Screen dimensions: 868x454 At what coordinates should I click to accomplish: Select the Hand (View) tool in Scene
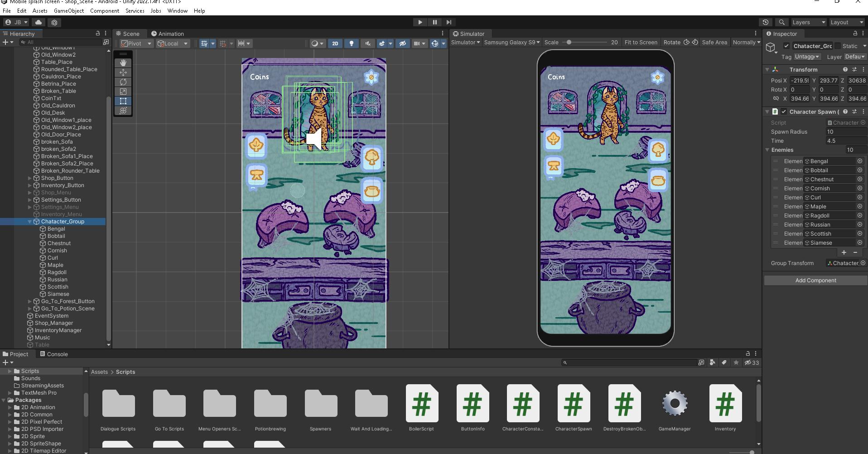(x=123, y=63)
